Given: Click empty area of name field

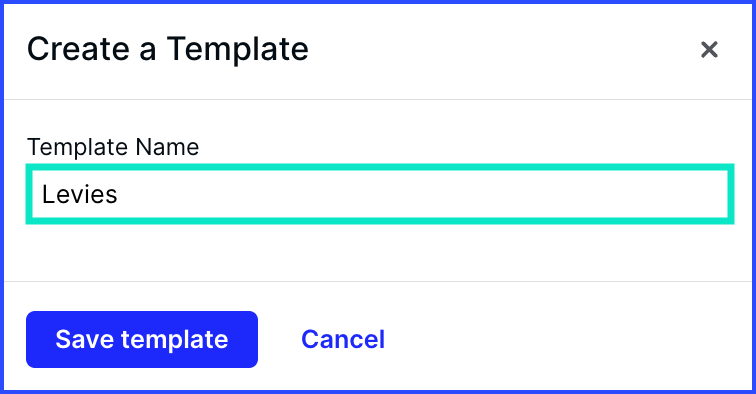Looking at the screenshot, I should (424, 194).
